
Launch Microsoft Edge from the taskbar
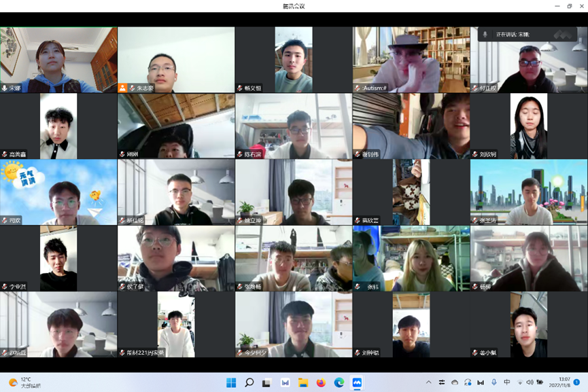point(339,382)
